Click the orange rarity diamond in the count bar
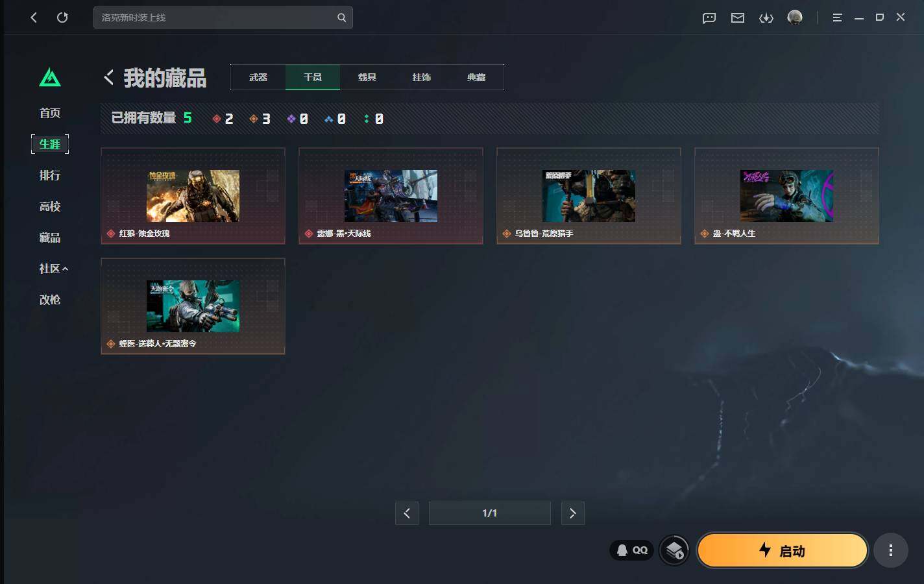Image resolution: width=924 pixels, height=584 pixels. (x=254, y=119)
